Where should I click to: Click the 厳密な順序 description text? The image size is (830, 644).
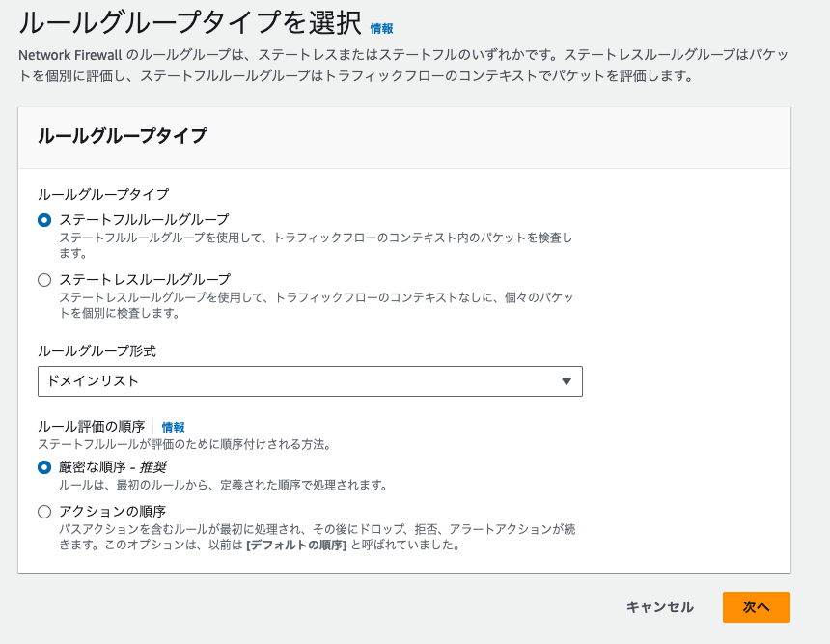(x=222, y=485)
